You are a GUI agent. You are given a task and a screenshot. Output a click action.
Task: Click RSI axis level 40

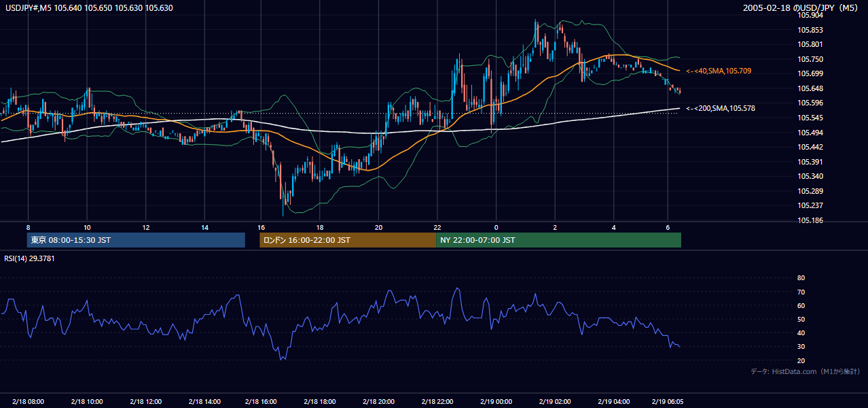pos(801,333)
